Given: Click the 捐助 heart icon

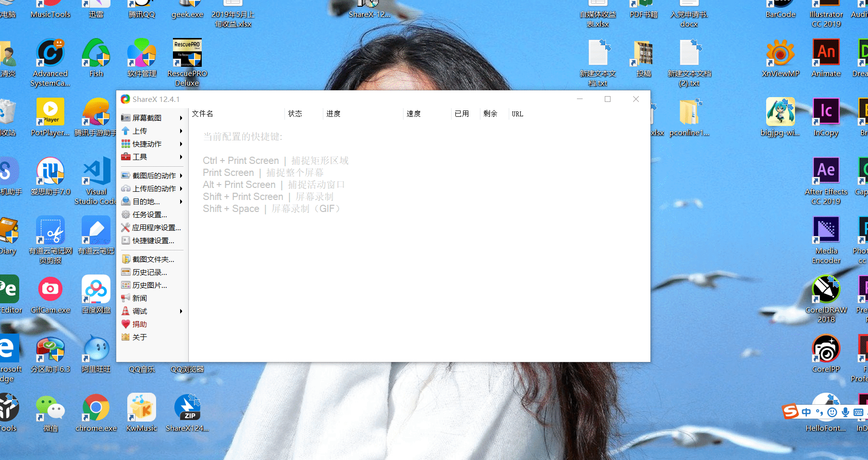Looking at the screenshot, I should [x=126, y=324].
